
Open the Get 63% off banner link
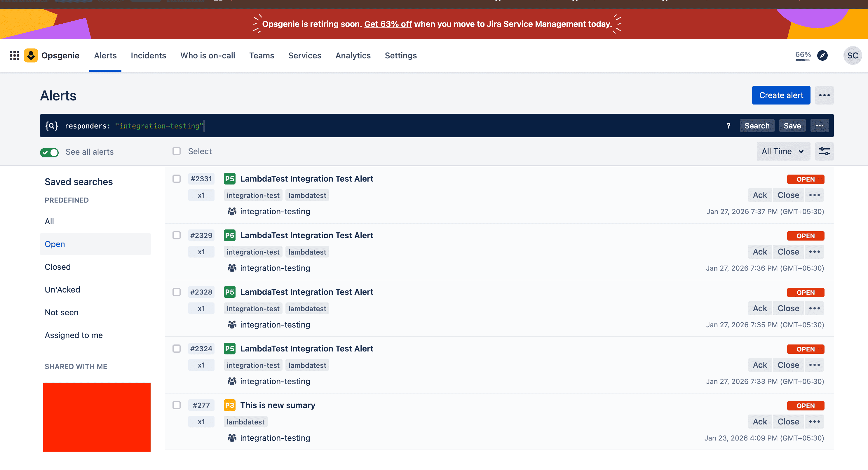point(388,24)
